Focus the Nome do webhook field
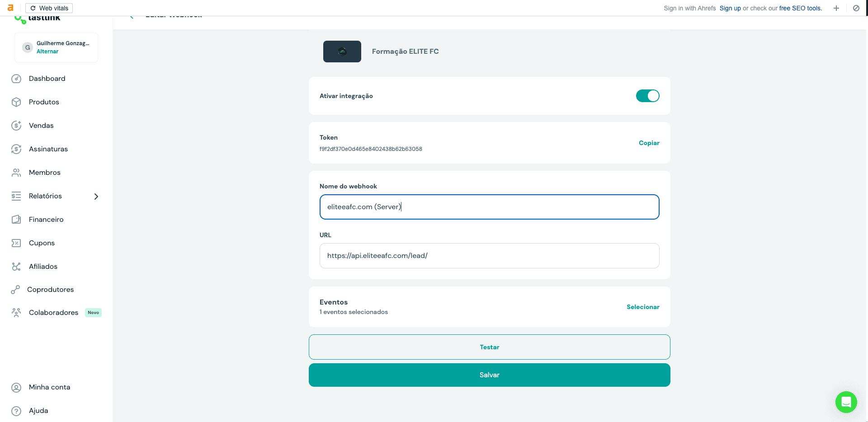This screenshot has width=868, height=422. pos(489,207)
